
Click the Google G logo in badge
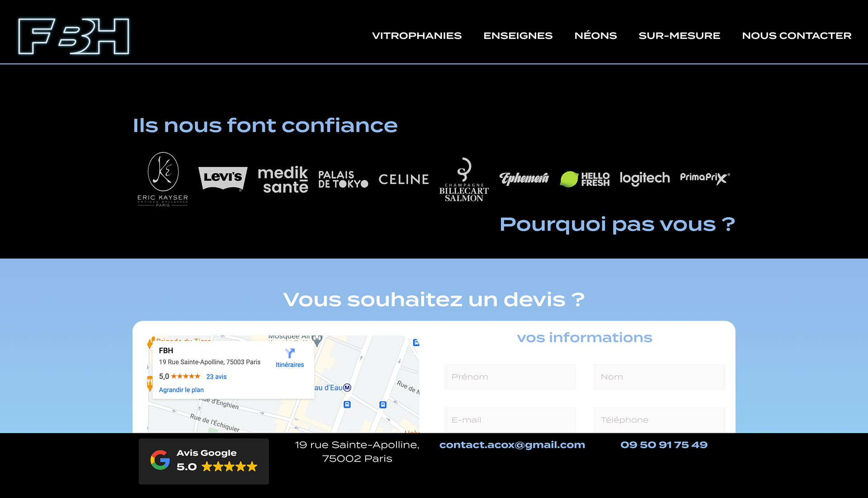pyautogui.click(x=160, y=460)
